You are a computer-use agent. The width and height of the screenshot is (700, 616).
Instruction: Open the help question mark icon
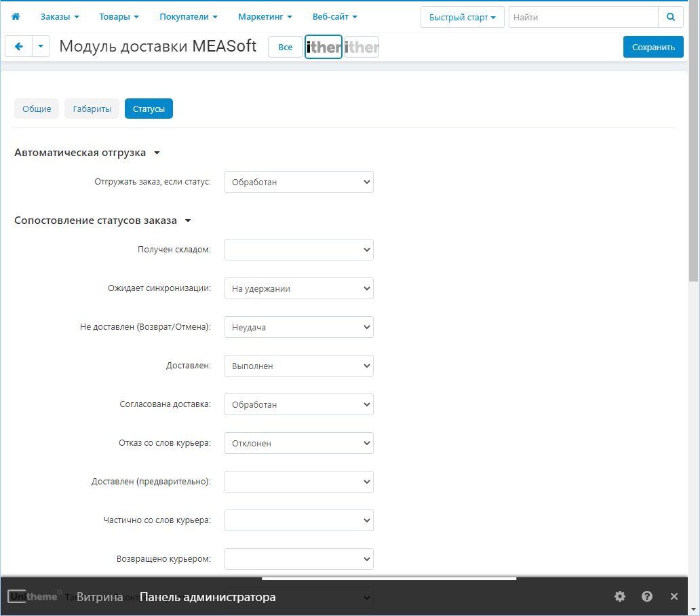coord(647,596)
